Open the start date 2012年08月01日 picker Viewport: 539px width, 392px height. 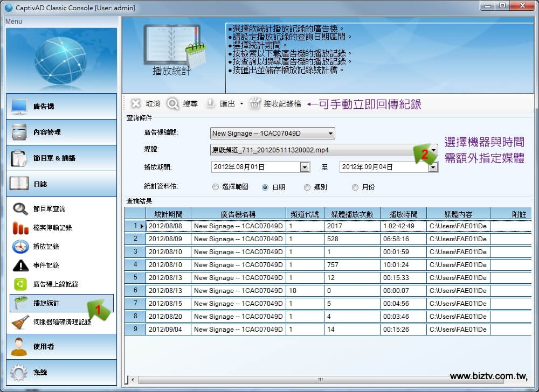click(x=305, y=167)
